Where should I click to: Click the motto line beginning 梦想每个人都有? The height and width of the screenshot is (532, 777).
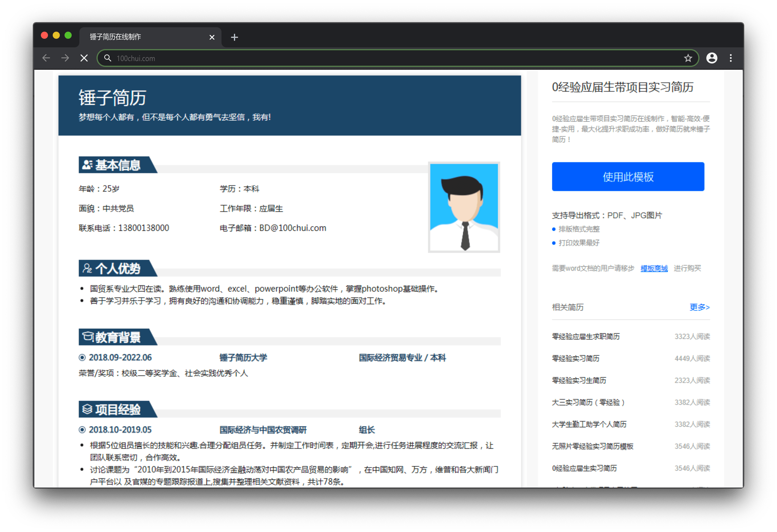[x=174, y=117]
